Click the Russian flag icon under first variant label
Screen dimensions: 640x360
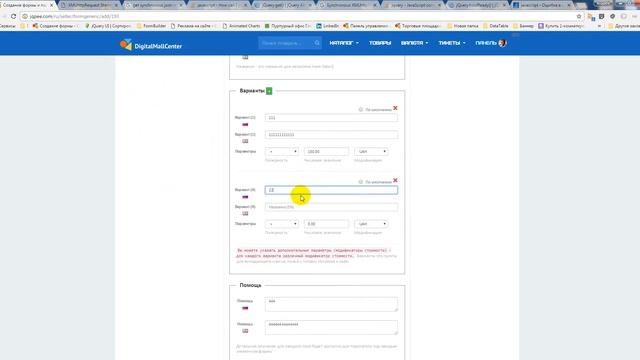coord(245,124)
